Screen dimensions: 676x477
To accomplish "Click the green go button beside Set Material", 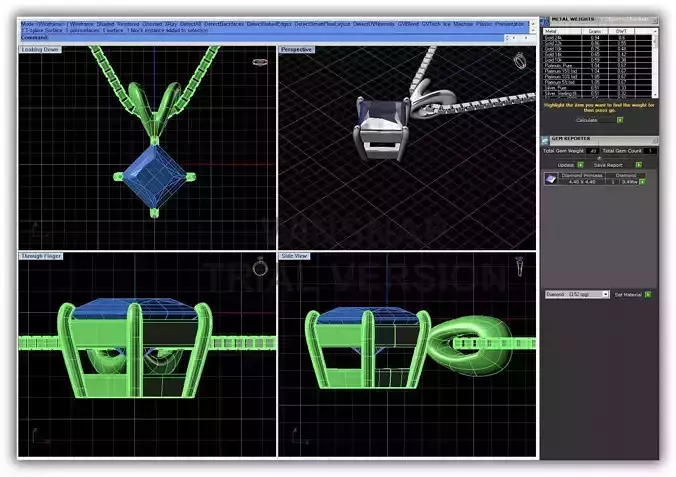I will pos(648,295).
